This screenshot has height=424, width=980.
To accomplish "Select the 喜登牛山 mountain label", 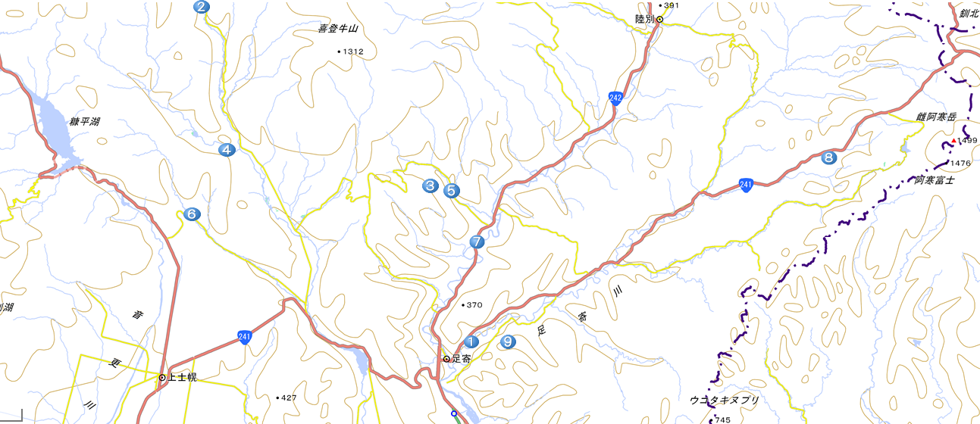I will point(337,29).
